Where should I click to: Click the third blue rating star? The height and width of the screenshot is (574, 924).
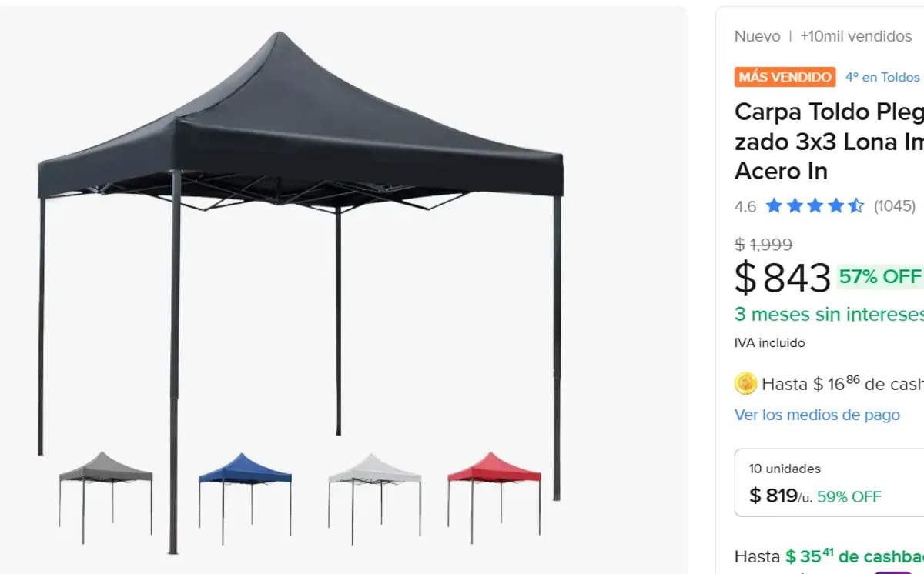815,205
